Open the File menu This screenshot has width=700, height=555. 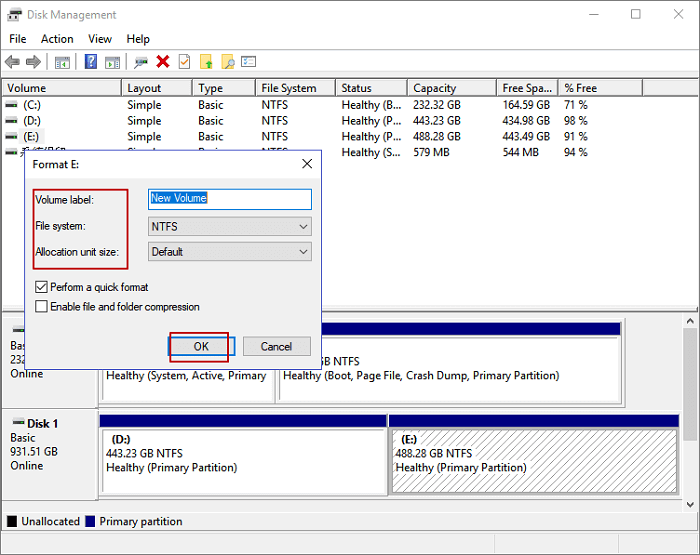18,39
